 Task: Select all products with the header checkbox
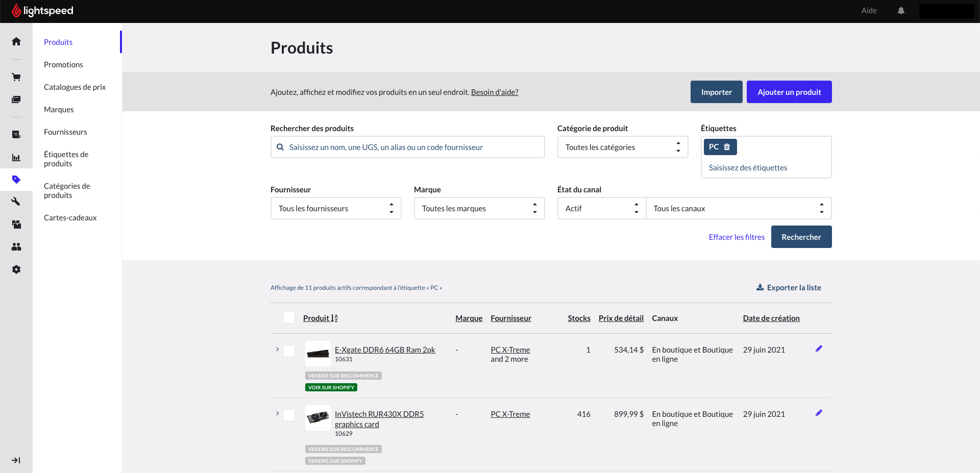coord(289,317)
